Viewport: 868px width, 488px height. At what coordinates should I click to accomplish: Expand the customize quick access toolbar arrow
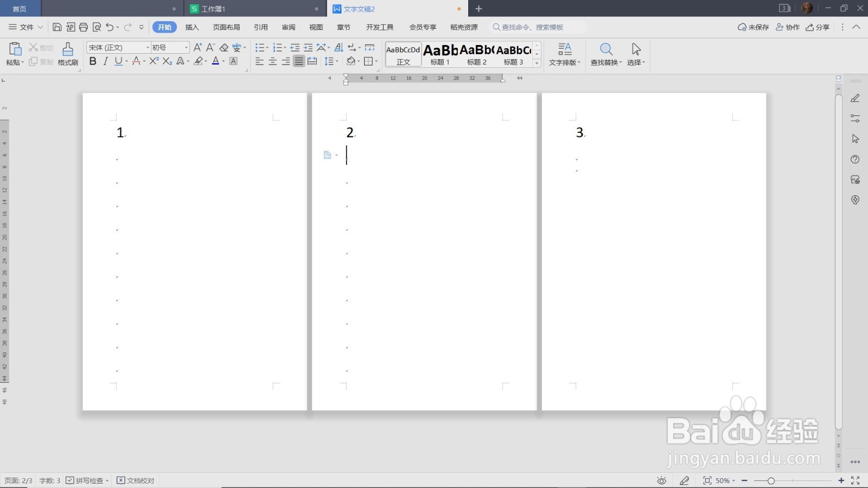tap(142, 27)
